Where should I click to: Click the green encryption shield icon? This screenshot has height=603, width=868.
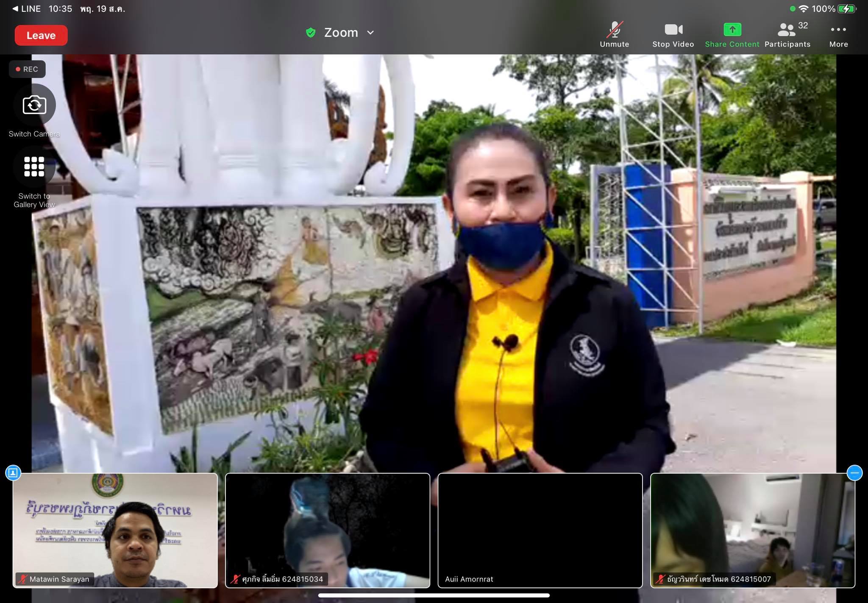click(311, 33)
